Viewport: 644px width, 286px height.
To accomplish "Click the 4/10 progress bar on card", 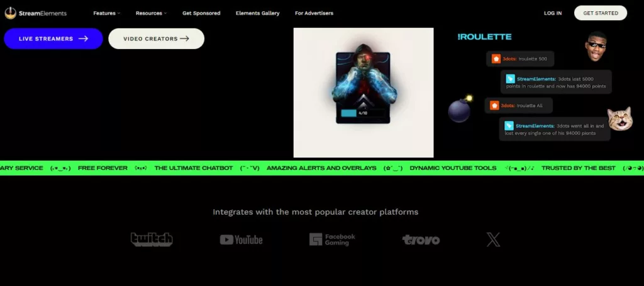I will (363, 113).
